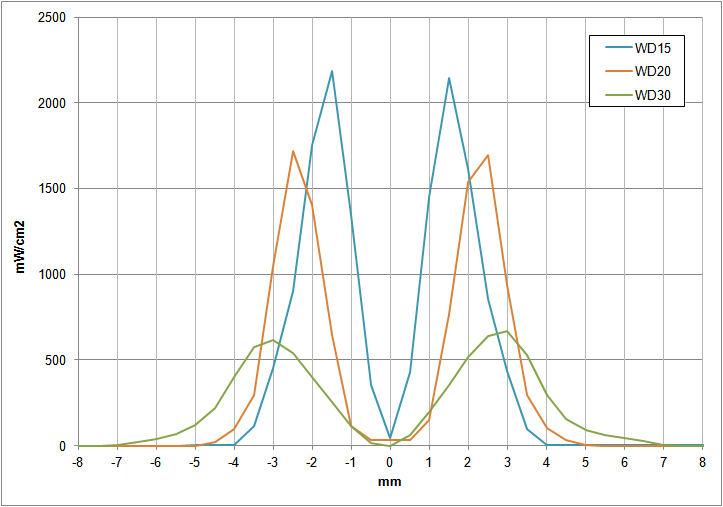723x507 pixels.
Task: Click the -8 tick label on horizontal axis
Action: pyautogui.click(x=78, y=461)
